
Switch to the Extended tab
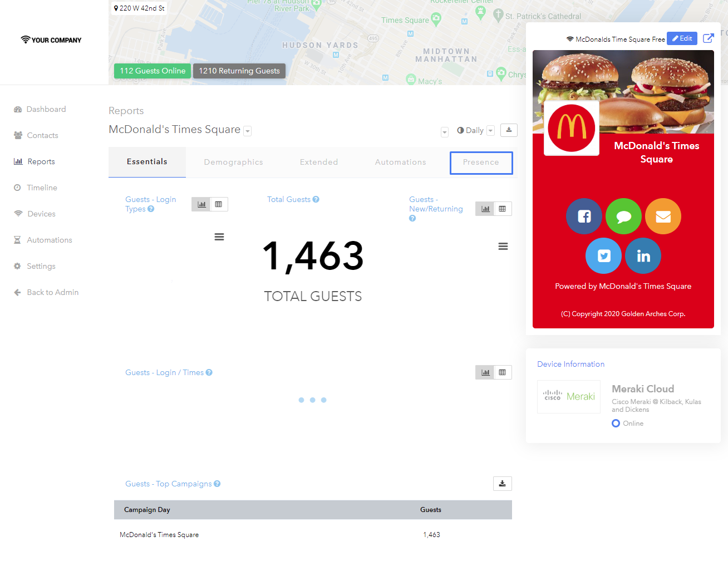tap(319, 163)
